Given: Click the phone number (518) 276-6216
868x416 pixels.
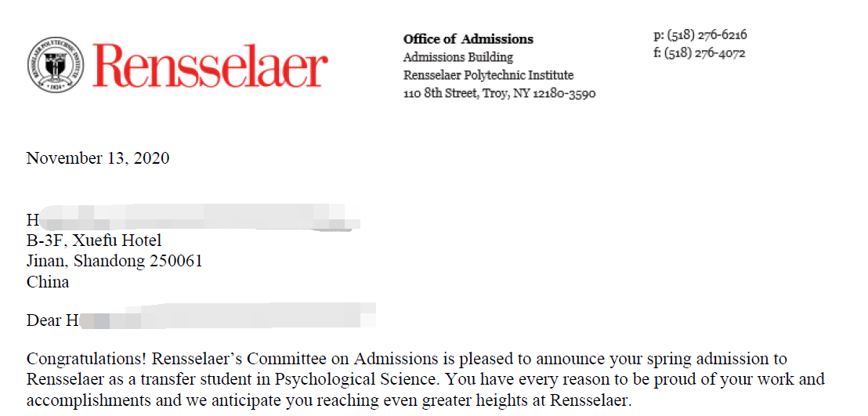Looking at the screenshot, I should [x=699, y=35].
